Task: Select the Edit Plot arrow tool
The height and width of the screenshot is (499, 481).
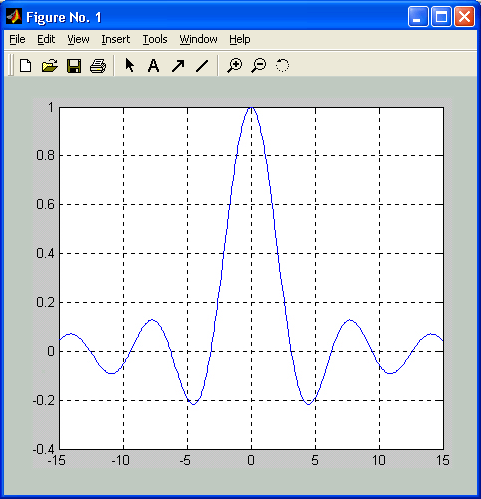Action: click(x=129, y=65)
